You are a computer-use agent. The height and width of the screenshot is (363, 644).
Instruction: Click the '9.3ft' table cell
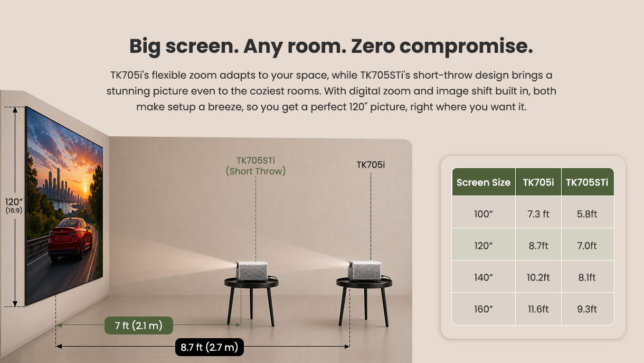(587, 309)
